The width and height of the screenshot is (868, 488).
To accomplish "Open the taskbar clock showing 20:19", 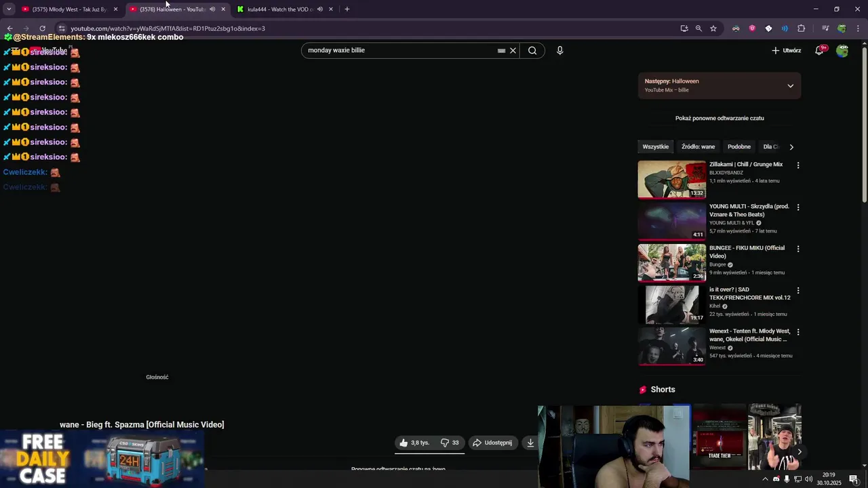I will click(829, 479).
